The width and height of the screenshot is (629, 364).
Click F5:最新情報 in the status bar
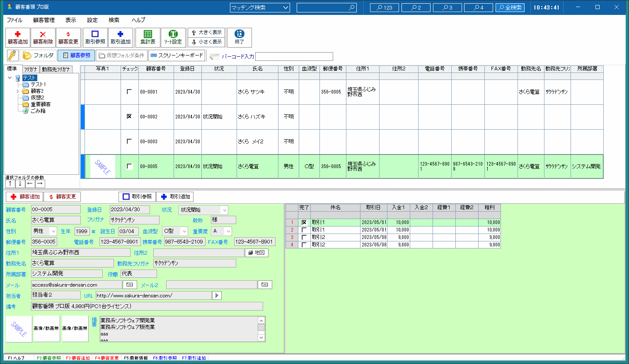pyautogui.click(x=135, y=358)
